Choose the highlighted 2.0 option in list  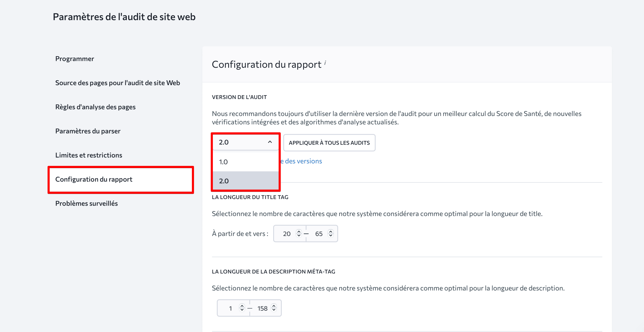(245, 181)
